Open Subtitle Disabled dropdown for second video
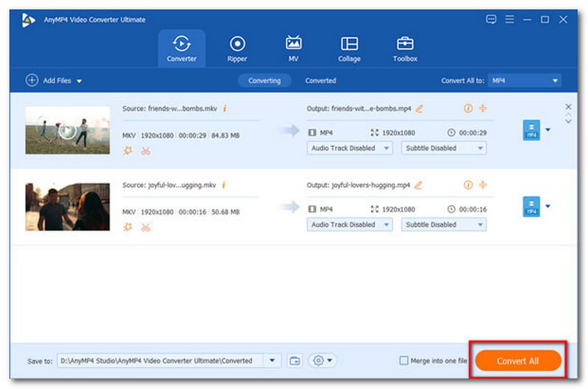The image size is (588, 389). pos(444,224)
